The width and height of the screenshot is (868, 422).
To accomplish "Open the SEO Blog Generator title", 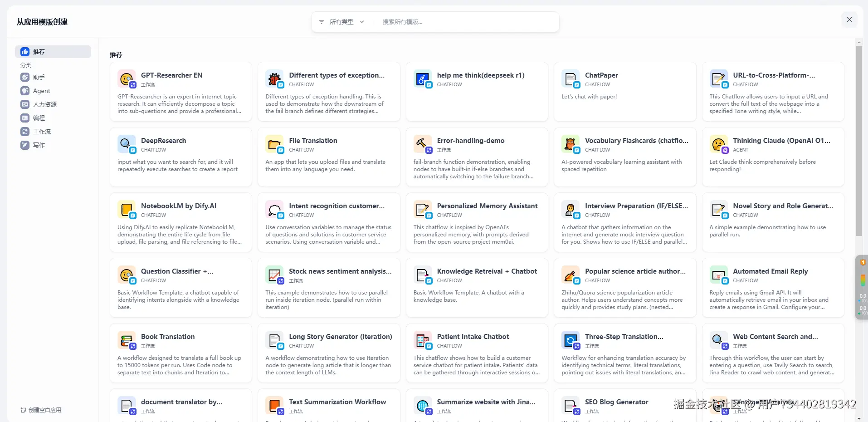I will click(617, 402).
